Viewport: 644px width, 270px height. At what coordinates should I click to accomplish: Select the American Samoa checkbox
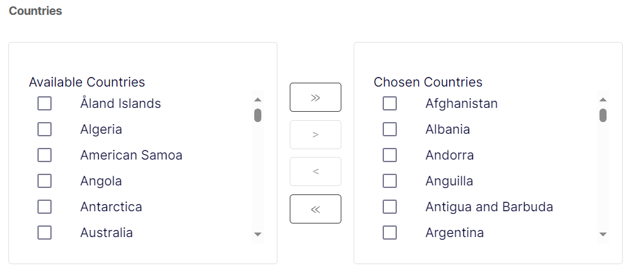coord(45,155)
